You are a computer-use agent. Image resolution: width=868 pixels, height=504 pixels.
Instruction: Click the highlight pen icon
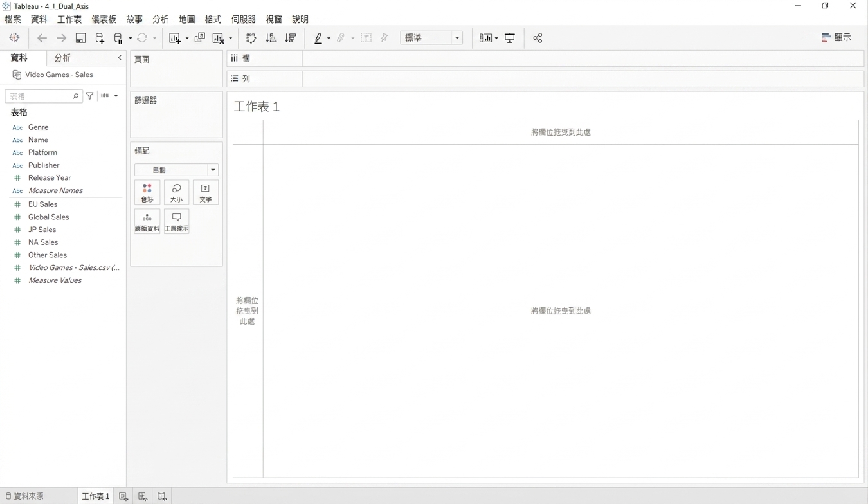click(x=318, y=39)
